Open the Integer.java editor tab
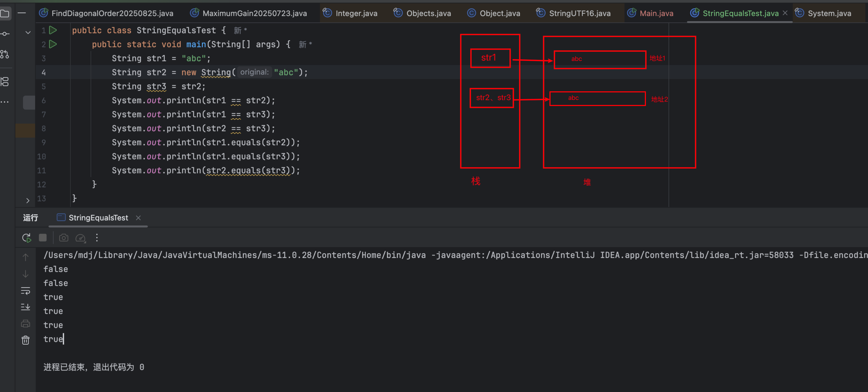The height and width of the screenshot is (392, 868). click(356, 13)
